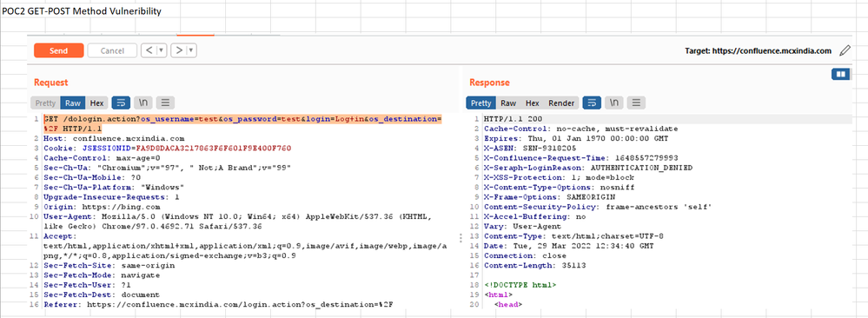This screenshot has height=318, width=868.
Task: Select the Response Render tab
Action: (x=561, y=103)
